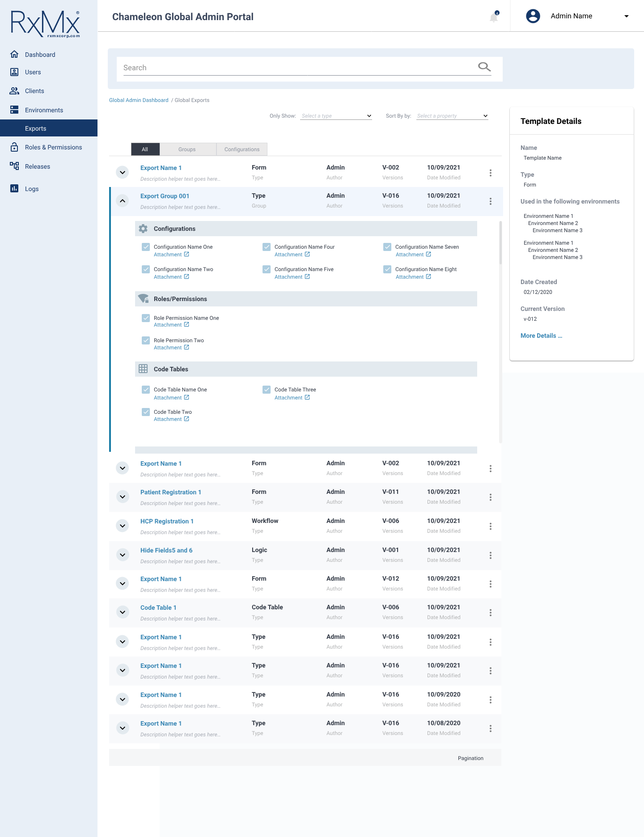Expand the Hide Fields5 and 6 row
Image resolution: width=644 pixels, height=837 pixels.
point(123,555)
